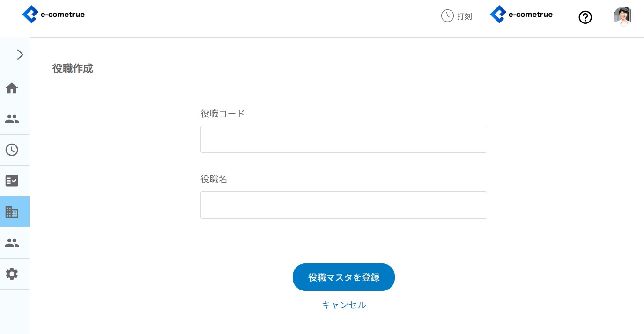Click the 役職名 field label
This screenshot has width=644, height=334.
click(x=214, y=179)
